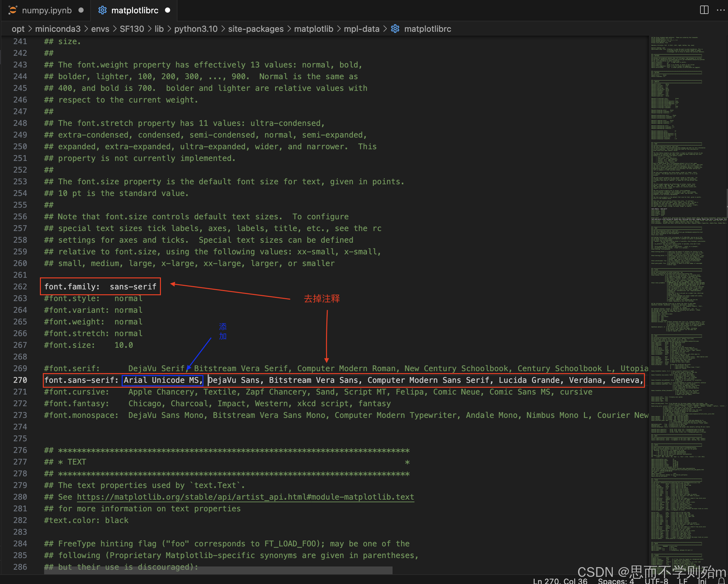Image resolution: width=728 pixels, height=584 pixels.
Task: Click the gear icon in breadcrumb path
Action: 395,29
